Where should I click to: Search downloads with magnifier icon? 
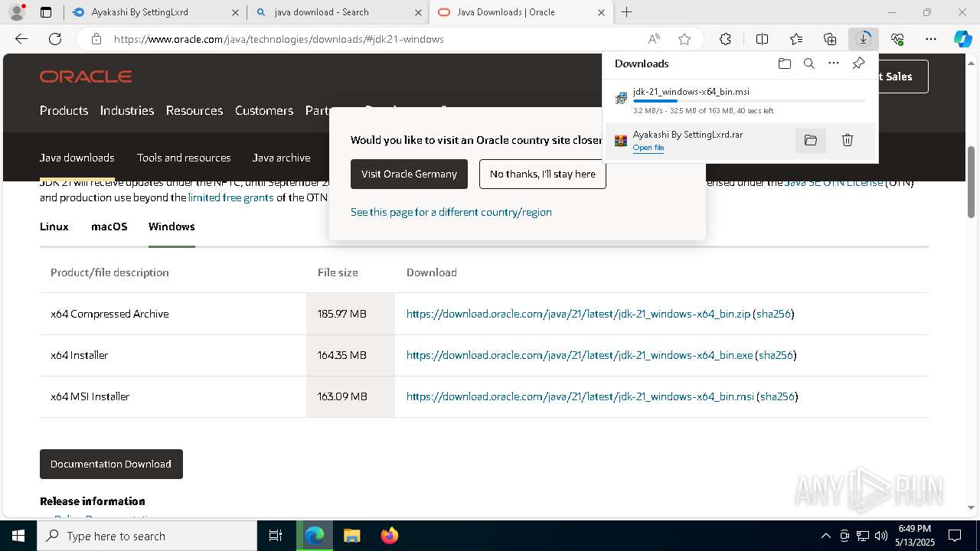tap(808, 64)
